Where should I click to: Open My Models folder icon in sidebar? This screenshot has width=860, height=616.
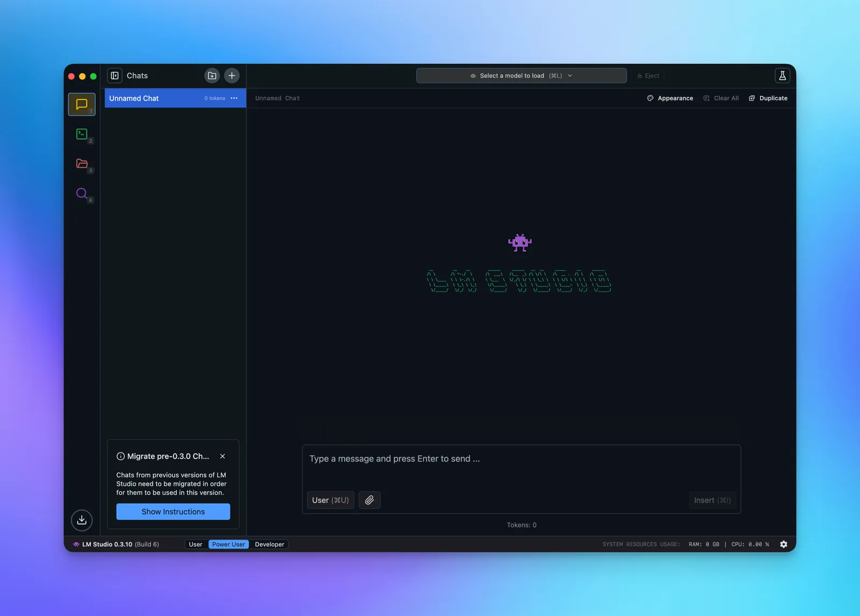(82, 163)
